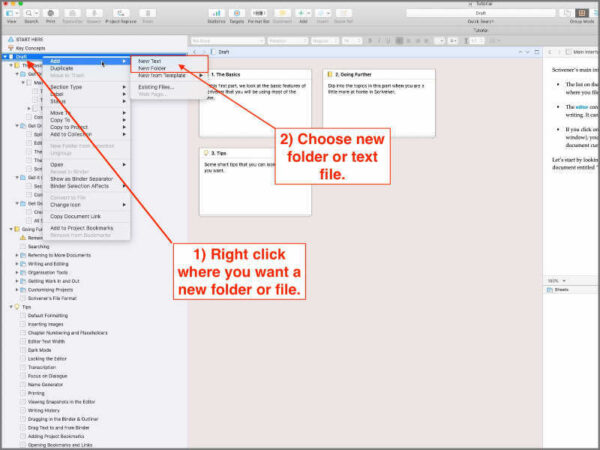600x450 pixels.
Task: Open the zoom percentage dropdown in right editor
Action: [x=556, y=281]
